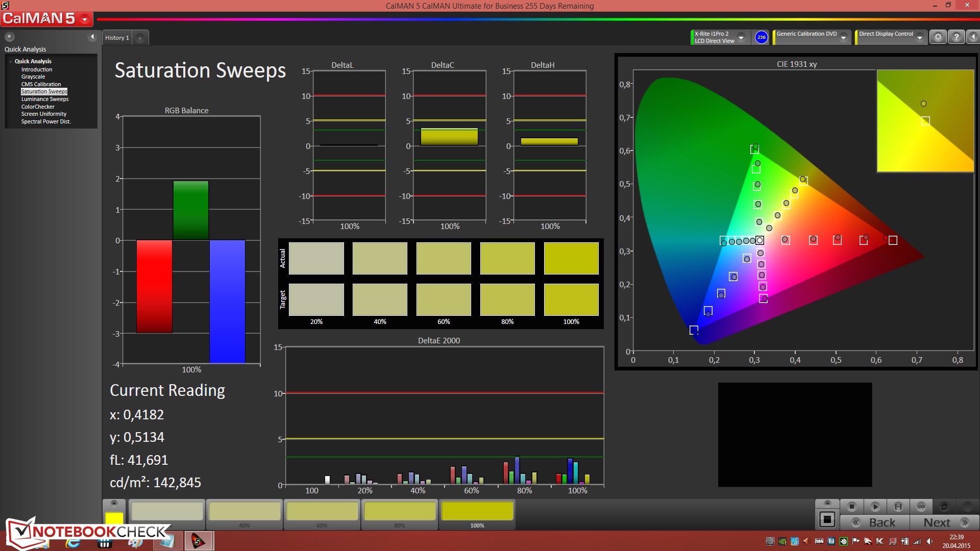
Task: Select the 100% yellow saturation swatch
Action: click(477, 512)
